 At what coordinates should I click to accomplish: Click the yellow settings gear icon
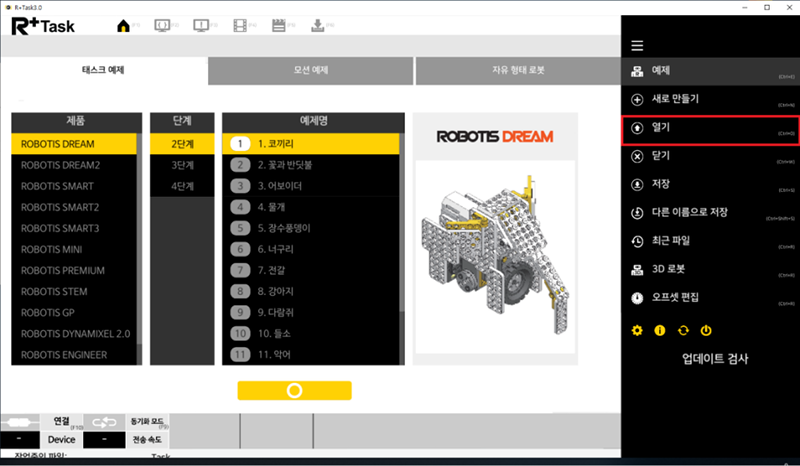[x=637, y=330]
